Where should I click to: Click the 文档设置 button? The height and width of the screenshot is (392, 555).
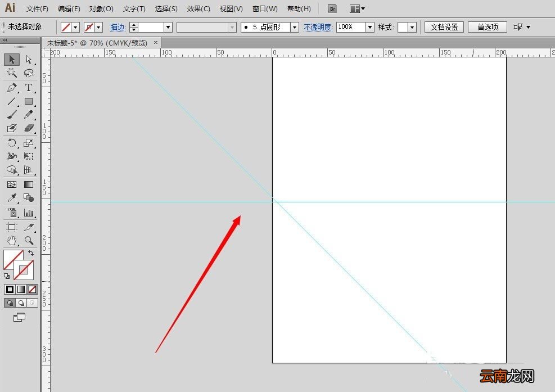point(444,27)
